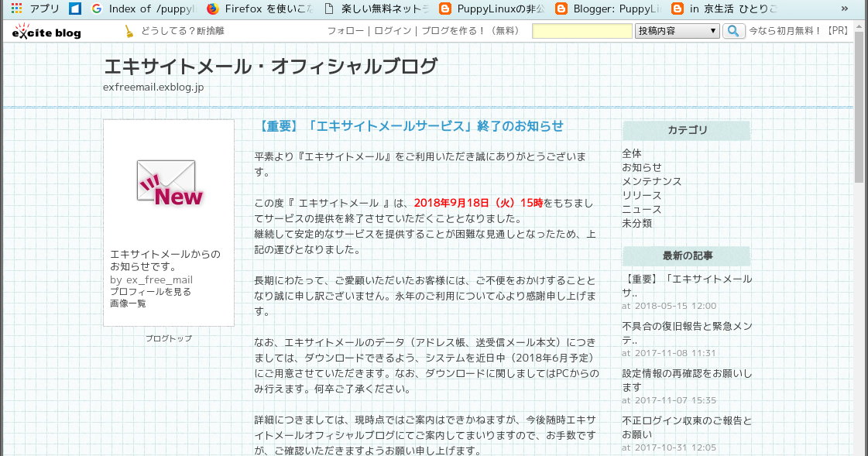Open the 'Blogger: PuppyLi' bookmark

608,9
